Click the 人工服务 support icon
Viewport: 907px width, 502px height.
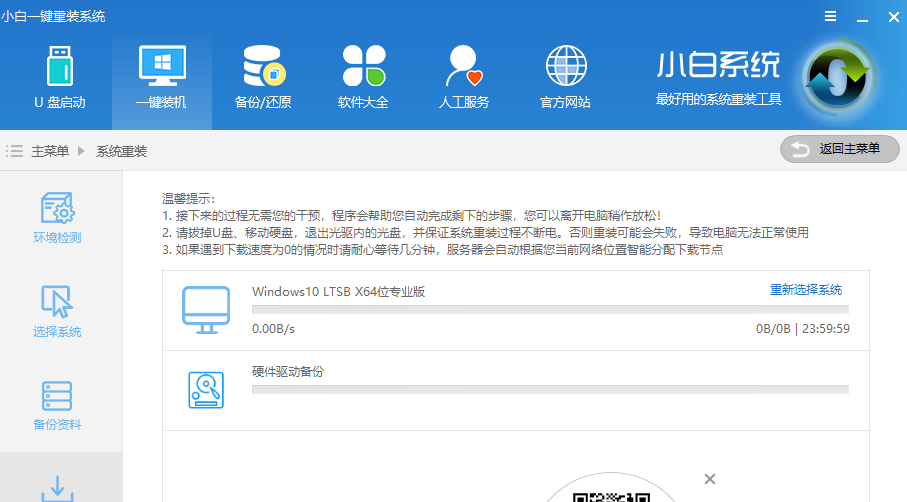pos(464,77)
